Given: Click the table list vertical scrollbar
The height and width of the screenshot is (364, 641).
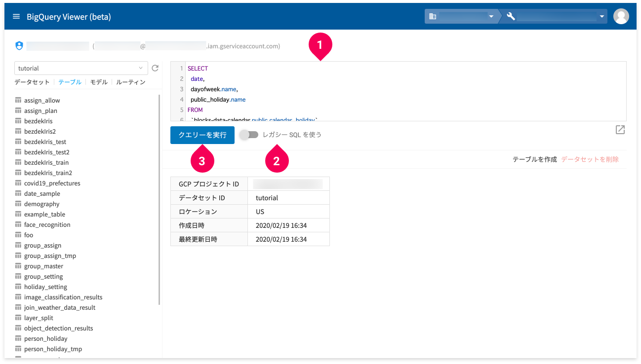Looking at the screenshot, I should coord(159,200).
